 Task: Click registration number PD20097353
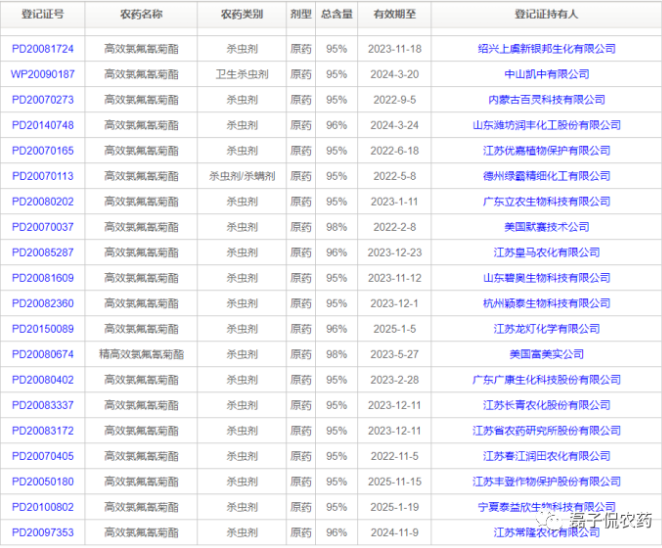[42, 532]
